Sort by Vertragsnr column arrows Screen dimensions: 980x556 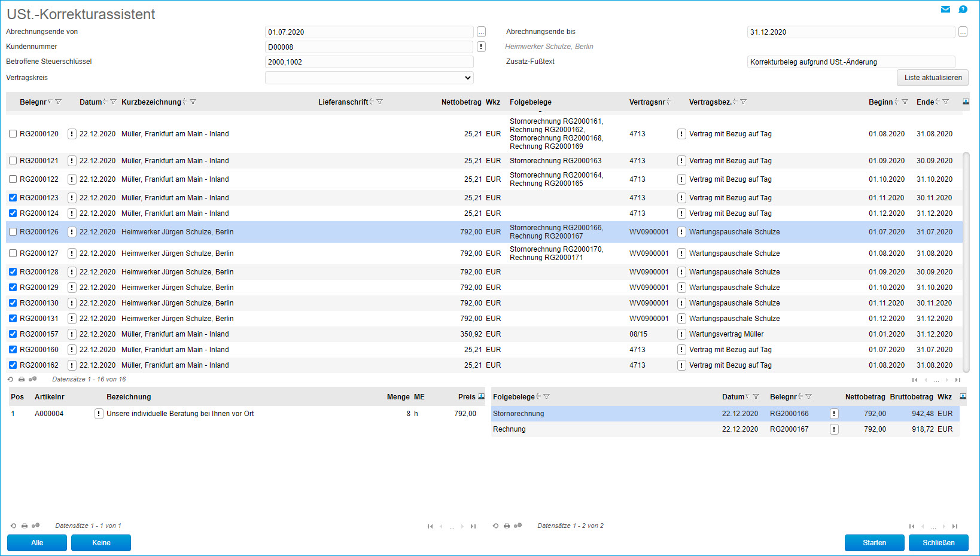point(668,102)
